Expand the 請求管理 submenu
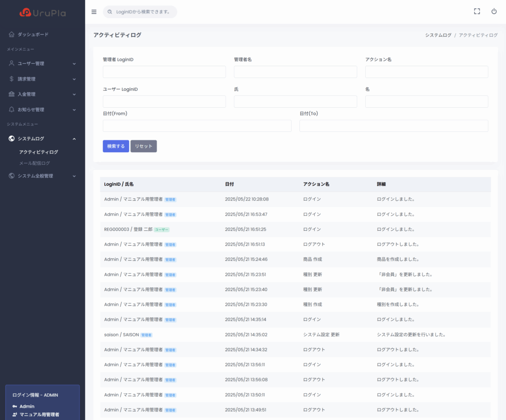506x420 pixels. (74, 79)
